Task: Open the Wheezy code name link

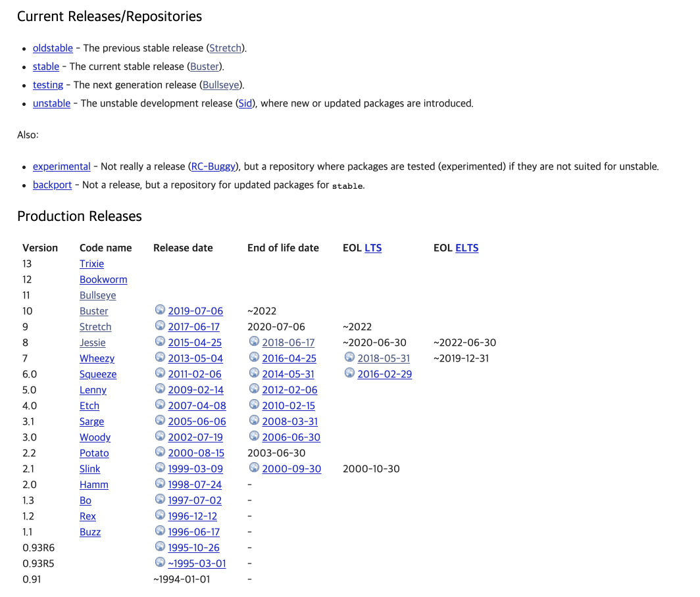Action: pos(97,358)
